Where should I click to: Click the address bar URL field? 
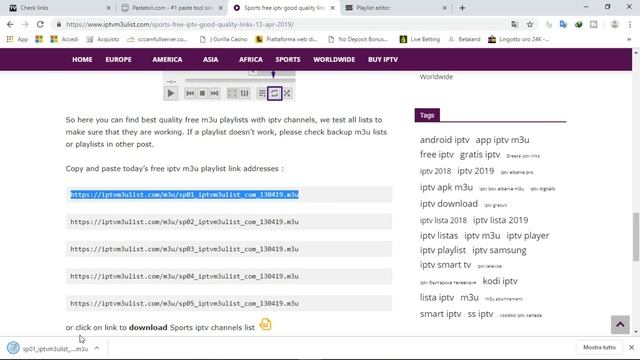[282, 24]
